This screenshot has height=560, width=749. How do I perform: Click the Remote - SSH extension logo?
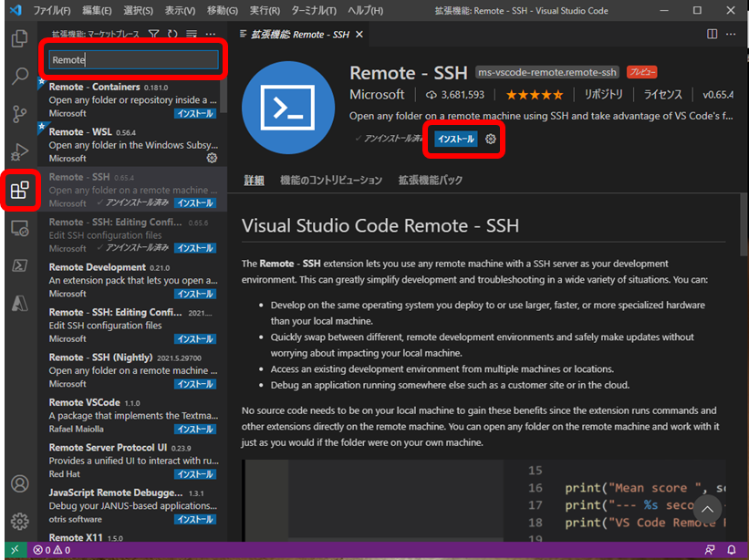(x=288, y=108)
